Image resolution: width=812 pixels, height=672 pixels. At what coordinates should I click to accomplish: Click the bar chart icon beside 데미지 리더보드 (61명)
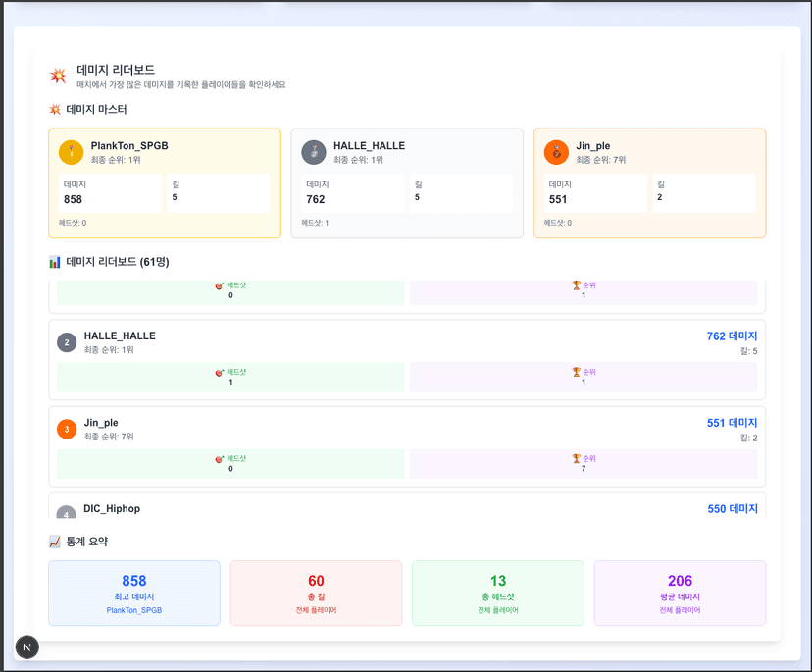55,262
